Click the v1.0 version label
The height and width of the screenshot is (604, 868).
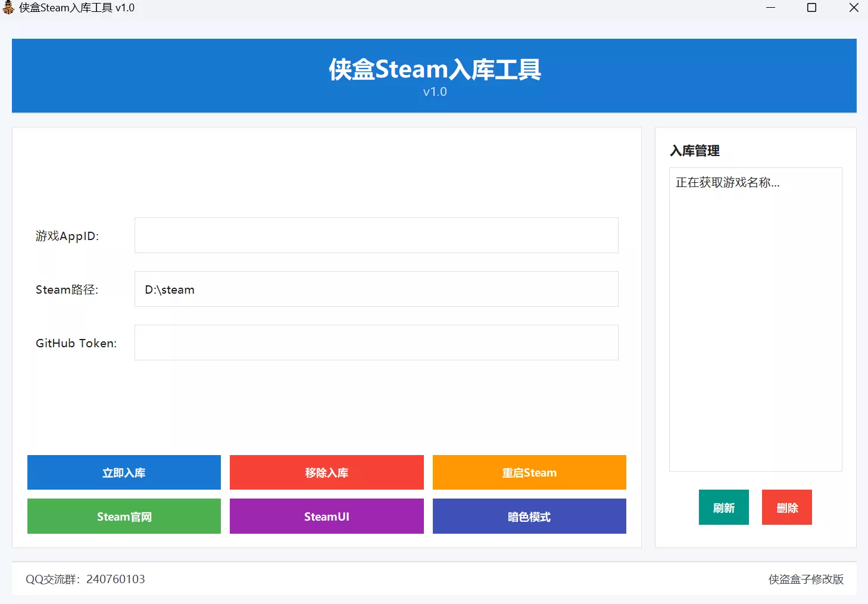click(x=434, y=91)
